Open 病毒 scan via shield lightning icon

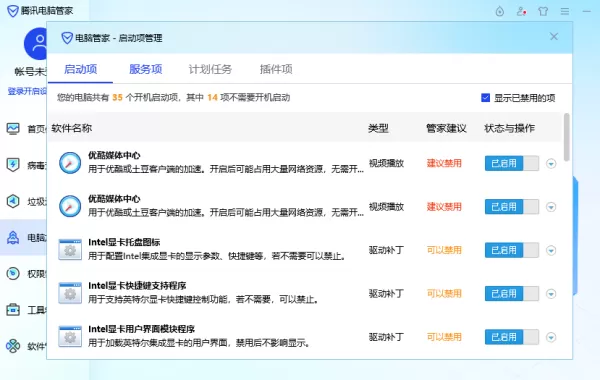[13, 165]
